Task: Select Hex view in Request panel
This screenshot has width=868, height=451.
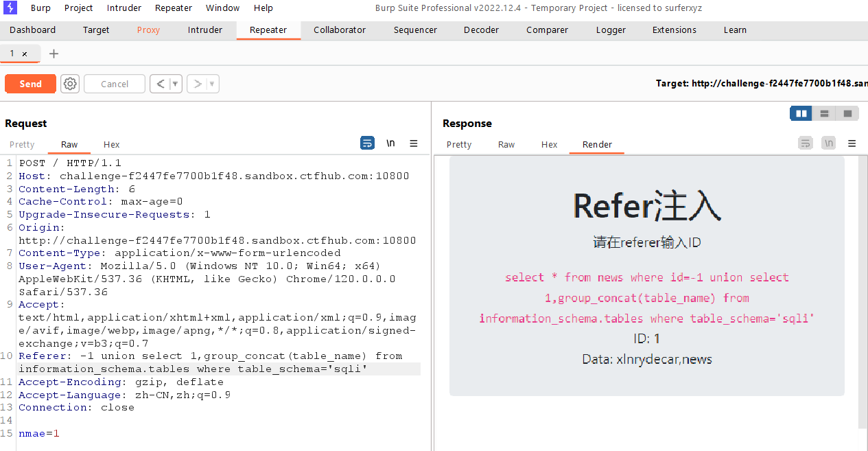Action: coord(111,144)
